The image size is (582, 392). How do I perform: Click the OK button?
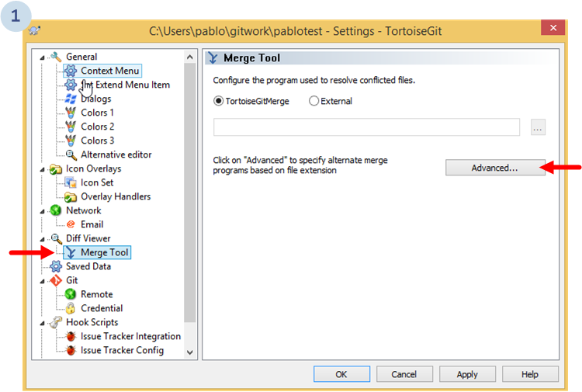(x=341, y=374)
